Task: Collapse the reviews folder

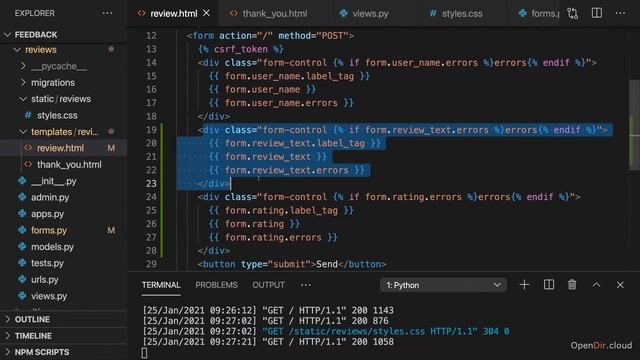Action: tap(17, 50)
